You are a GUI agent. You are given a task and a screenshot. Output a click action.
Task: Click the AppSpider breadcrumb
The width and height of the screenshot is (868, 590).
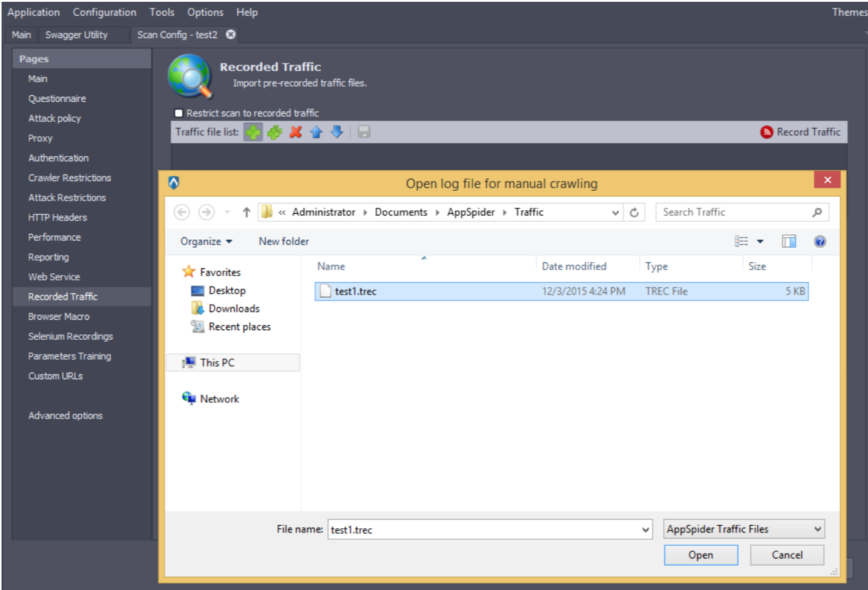point(471,213)
